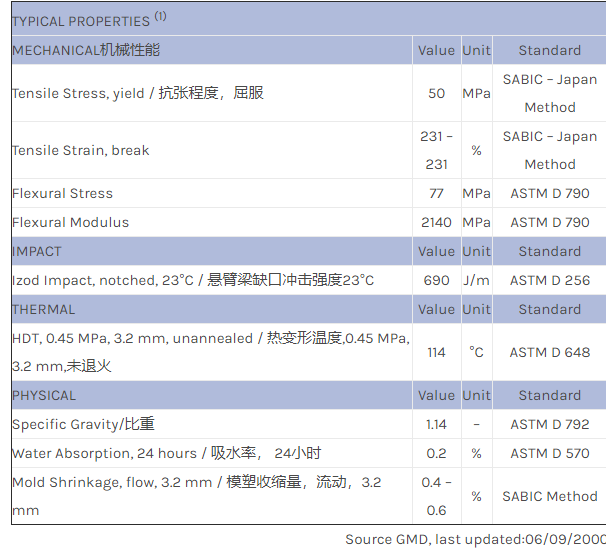Select the Tensile Strain, break row label
This screenshot has height=558, width=606.
[81, 150]
